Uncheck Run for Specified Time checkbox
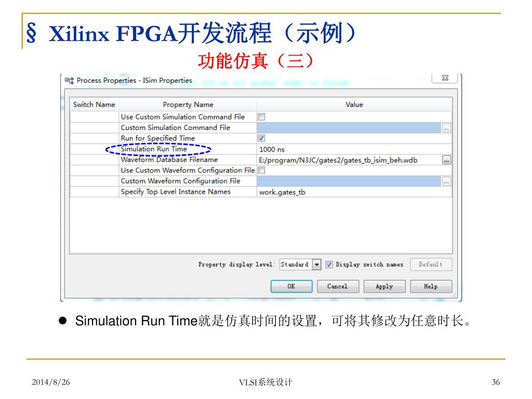Screen dimensions: 532x399 pyautogui.click(x=261, y=138)
